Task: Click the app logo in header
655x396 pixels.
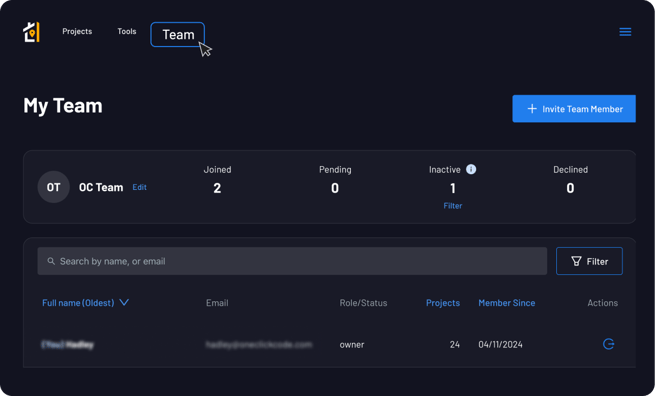Action: click(x=31, y=32)
